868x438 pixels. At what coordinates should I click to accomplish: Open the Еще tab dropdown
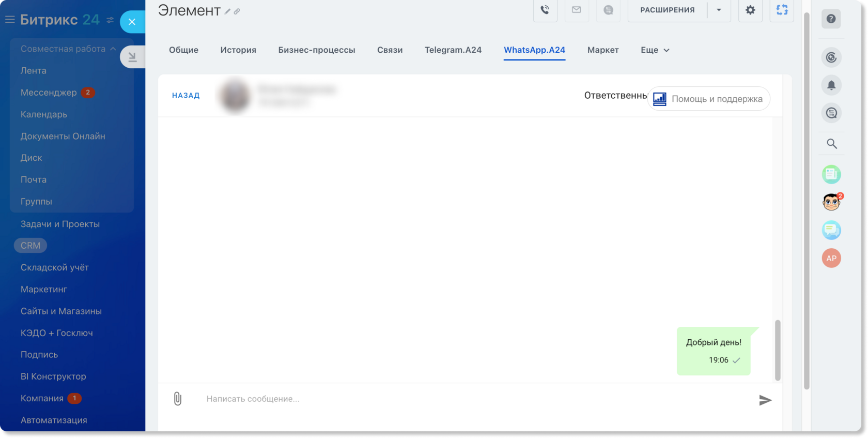[655, 50]
